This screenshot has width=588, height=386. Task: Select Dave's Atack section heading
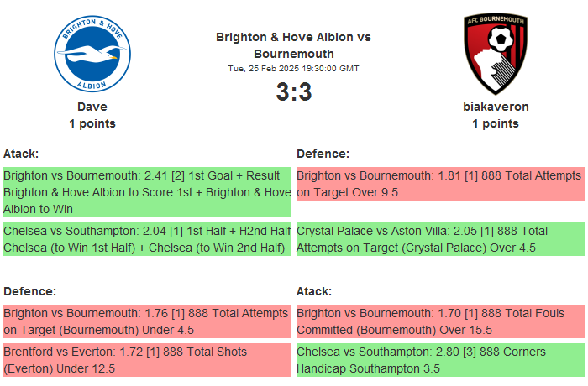click(x=21, y=154)
